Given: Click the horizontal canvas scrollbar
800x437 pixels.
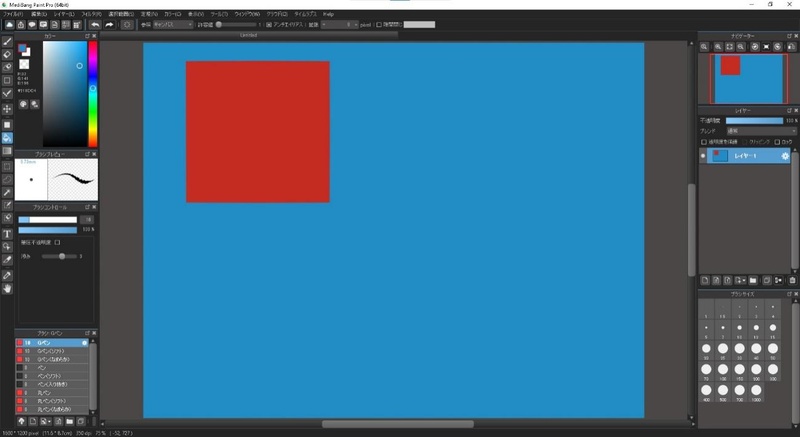Looking at the screenshot, I should click(397, 424).
